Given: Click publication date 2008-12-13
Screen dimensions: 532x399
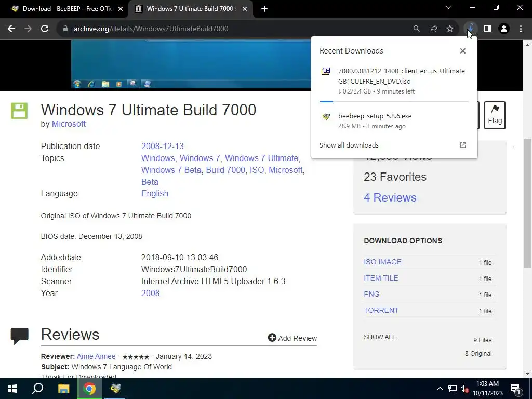Looking at the screenshot, I should (162, 146).
